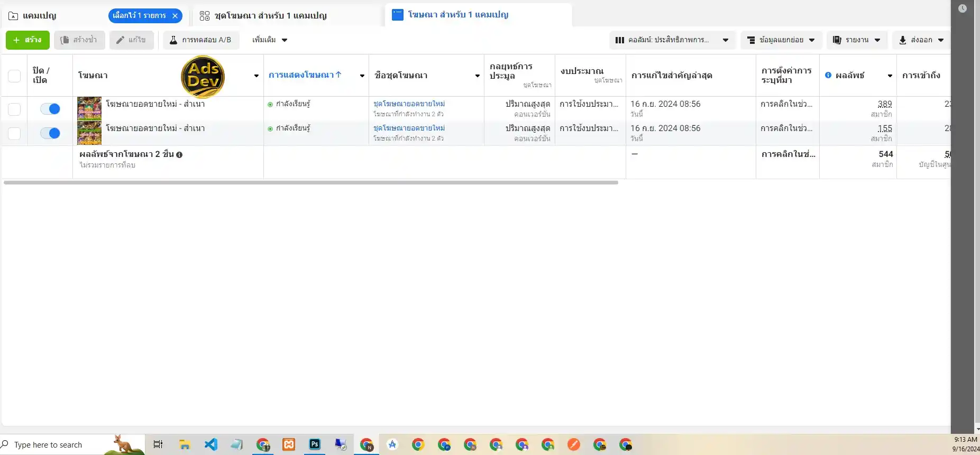This screenshot has height=455, width=980.
Task: Click the download icon in the ส่งออก button
Action: click(x=903, y=40)
